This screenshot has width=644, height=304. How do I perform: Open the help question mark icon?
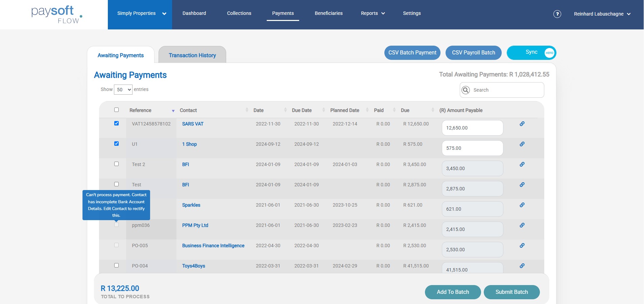point(557,14)
